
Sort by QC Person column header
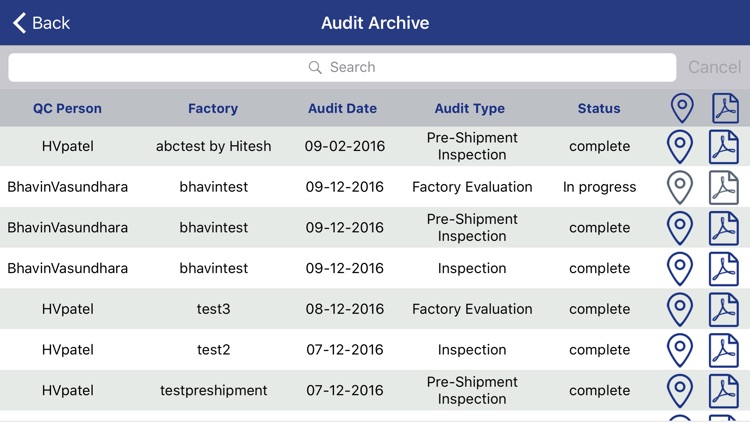[67, 108]
